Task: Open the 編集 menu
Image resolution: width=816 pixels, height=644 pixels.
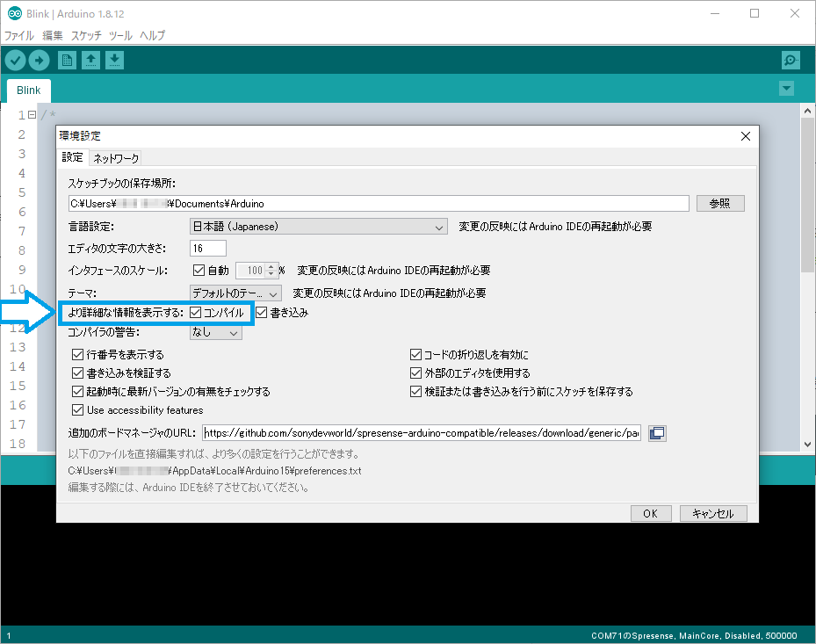Action: click(53, 35)
